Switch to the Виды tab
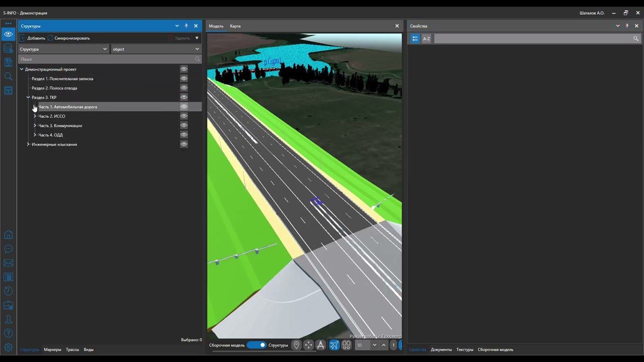Viewport: 644px width, 362px height. point(89,349)
